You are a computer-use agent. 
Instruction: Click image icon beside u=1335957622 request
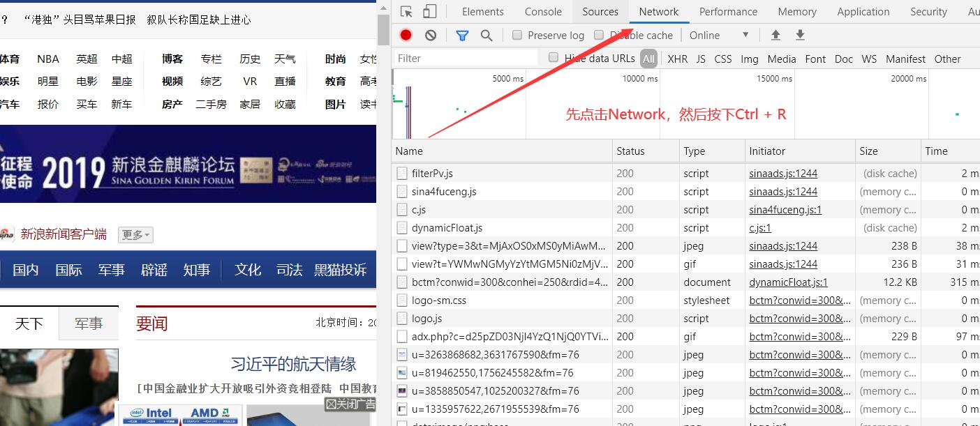tap(401, 409)
